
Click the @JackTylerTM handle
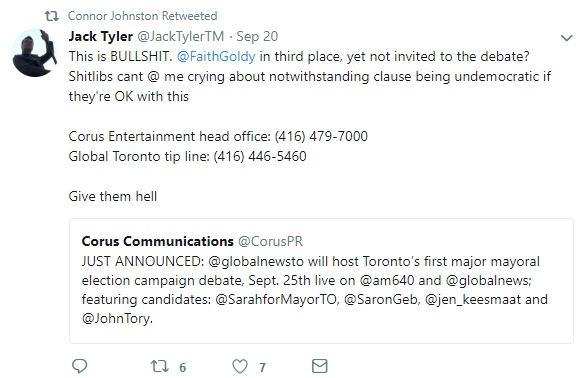click(181, 36)
